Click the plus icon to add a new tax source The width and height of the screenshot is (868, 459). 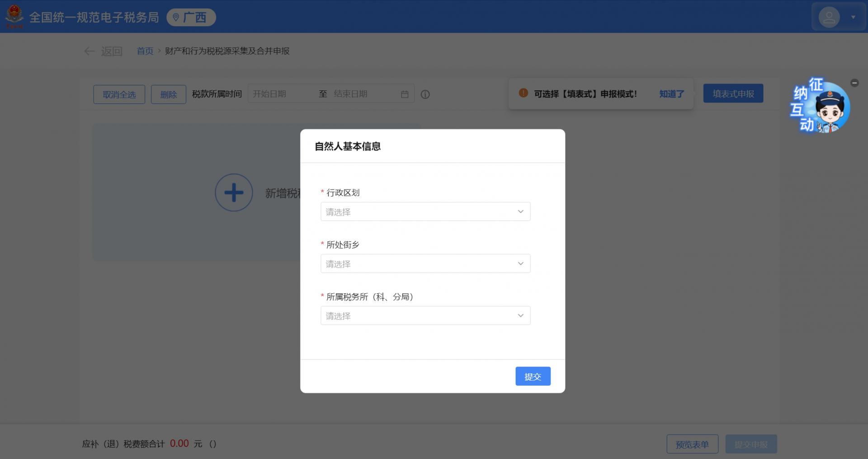234,192
